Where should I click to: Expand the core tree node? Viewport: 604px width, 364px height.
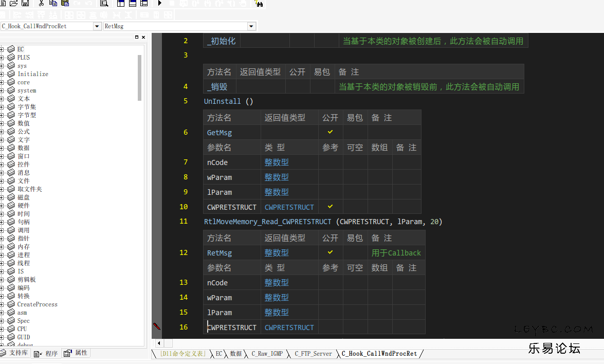(2, 82)
